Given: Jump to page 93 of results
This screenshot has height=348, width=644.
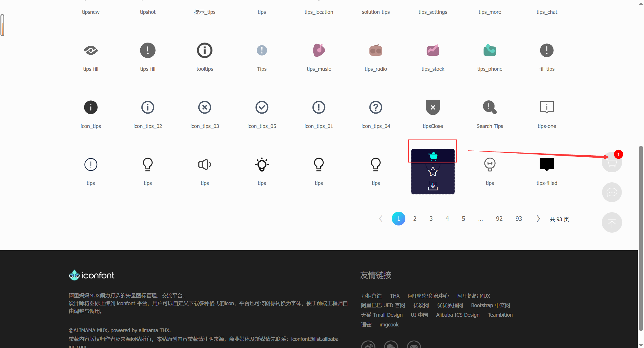Looking at the screenshot, I should pyautogui.click(x=518, y=219).
